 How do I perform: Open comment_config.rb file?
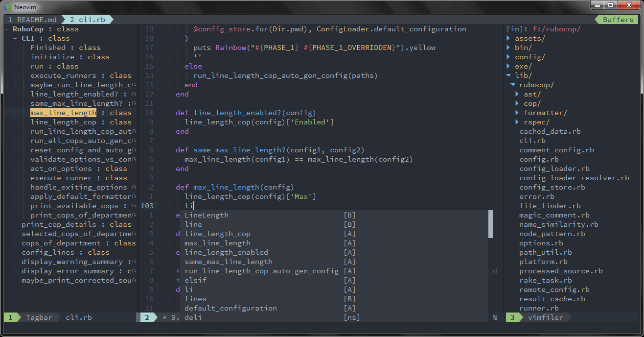(x=556, y=150)
